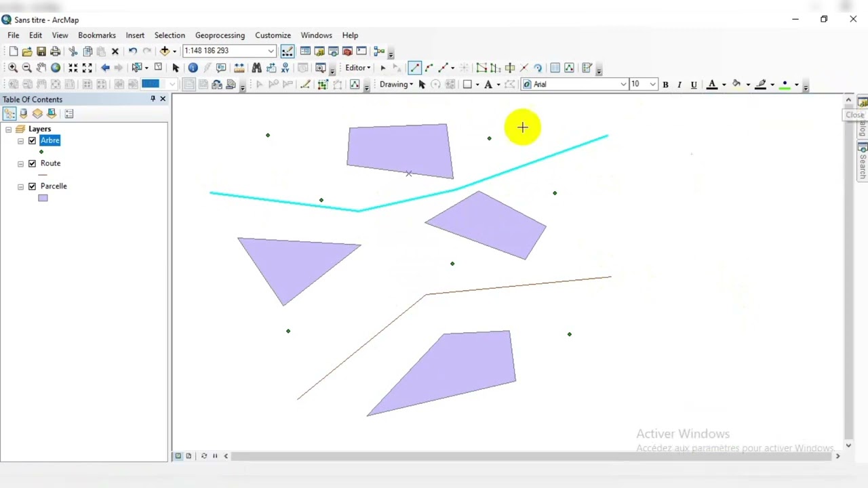Choose the Straight Segment construction tool
This screenshot has width=868, height=488.
click(x=414, y=68)
